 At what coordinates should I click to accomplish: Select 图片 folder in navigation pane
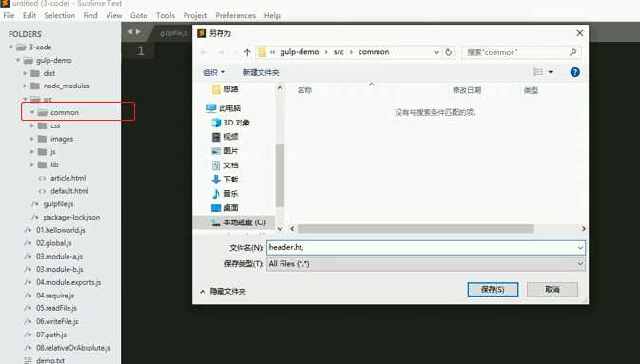(x=224, y=151)
